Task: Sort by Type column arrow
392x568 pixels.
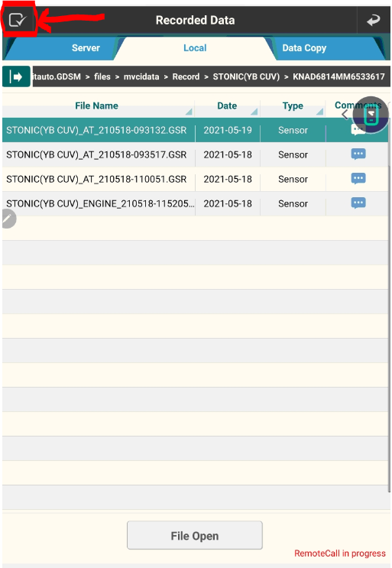Action: [319, 112]
